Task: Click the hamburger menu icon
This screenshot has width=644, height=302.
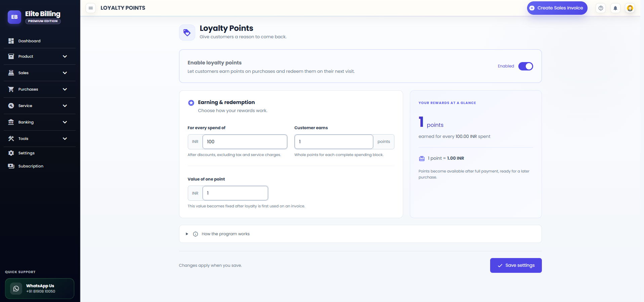Action: coord(91,8)
